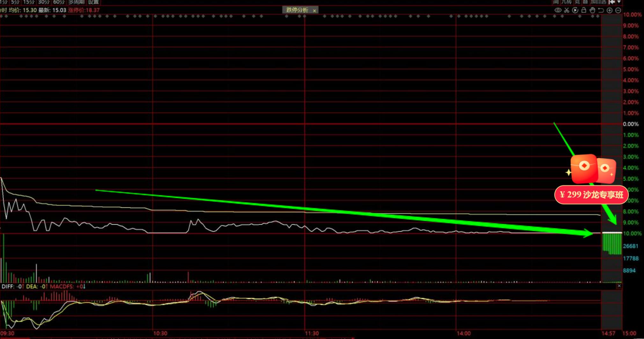Toggle the 九转 indicator

(567, 2)
